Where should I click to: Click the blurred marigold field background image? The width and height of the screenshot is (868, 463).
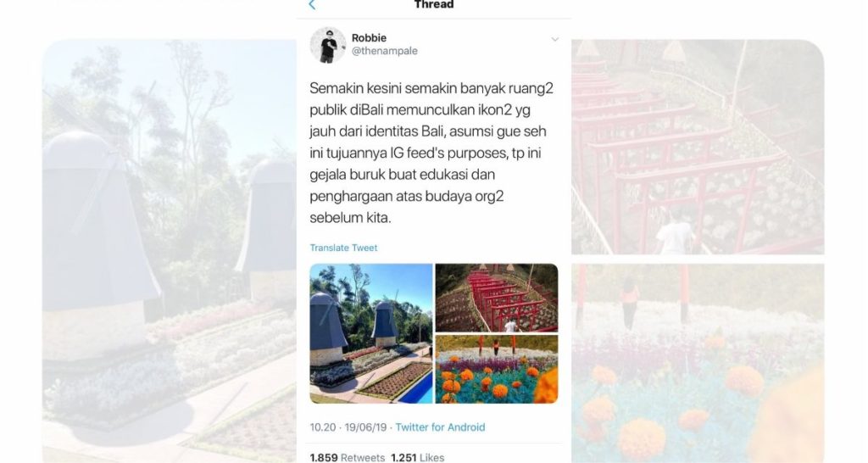click(x=698, y=363)
